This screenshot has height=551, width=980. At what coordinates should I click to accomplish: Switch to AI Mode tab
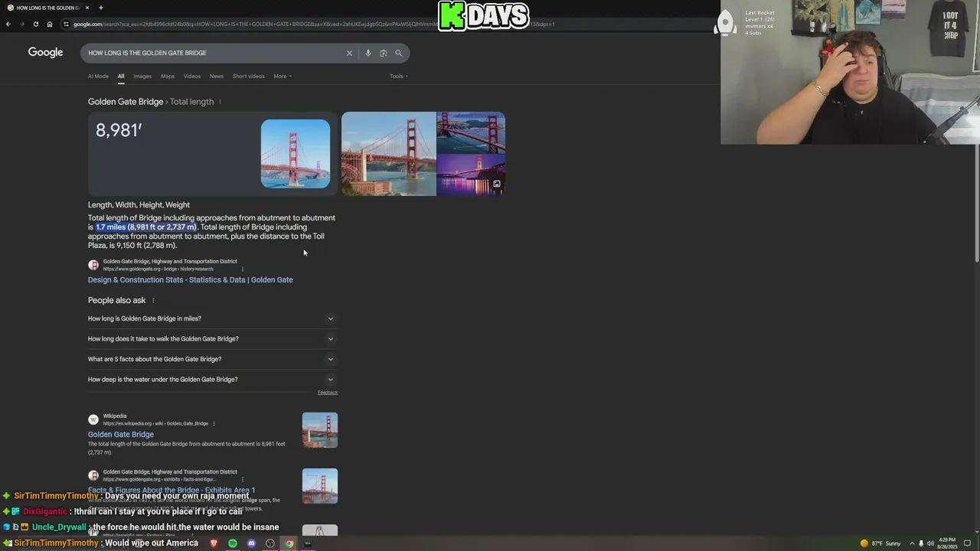tap(98, 77)
